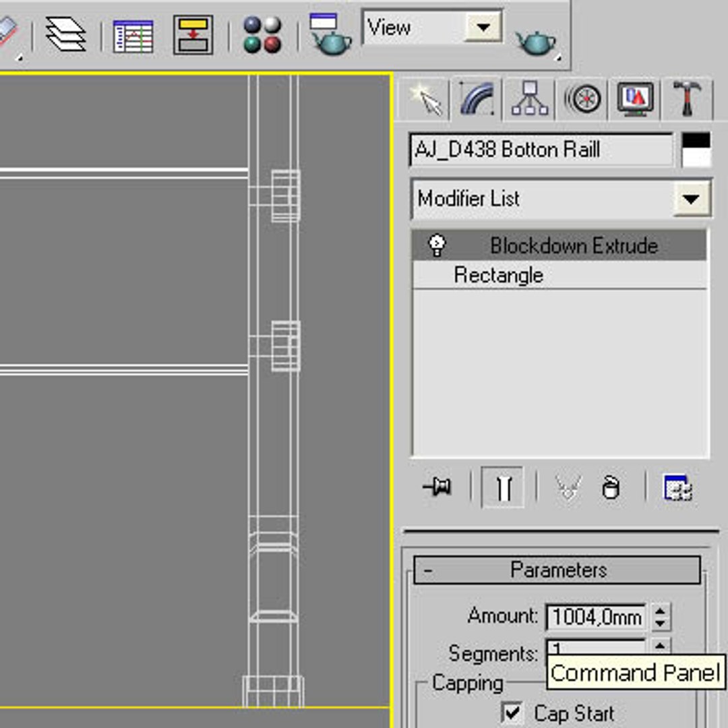Image resolution: width=728 pixels, height=728 pixels.
Task: Open the Motion panel wheel tab
Action: (582, 99)
